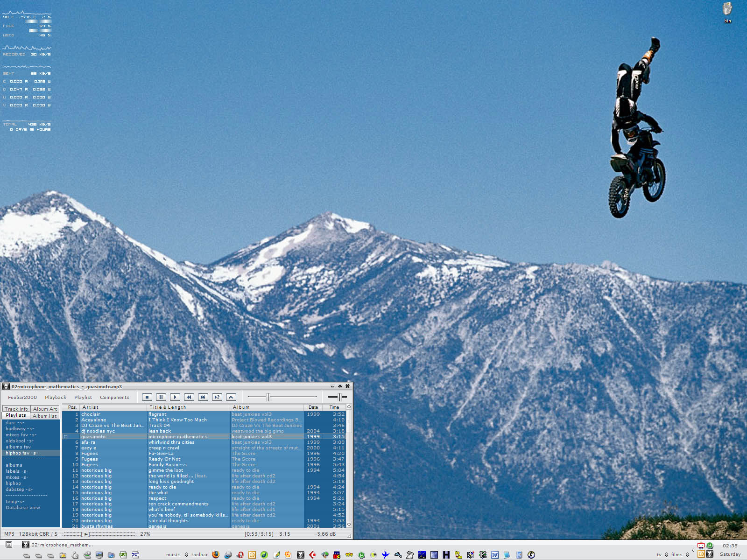747x560 pixels.
Task: Toggle the marker box on quasimoto row
Action: click(x=66, y=437)
